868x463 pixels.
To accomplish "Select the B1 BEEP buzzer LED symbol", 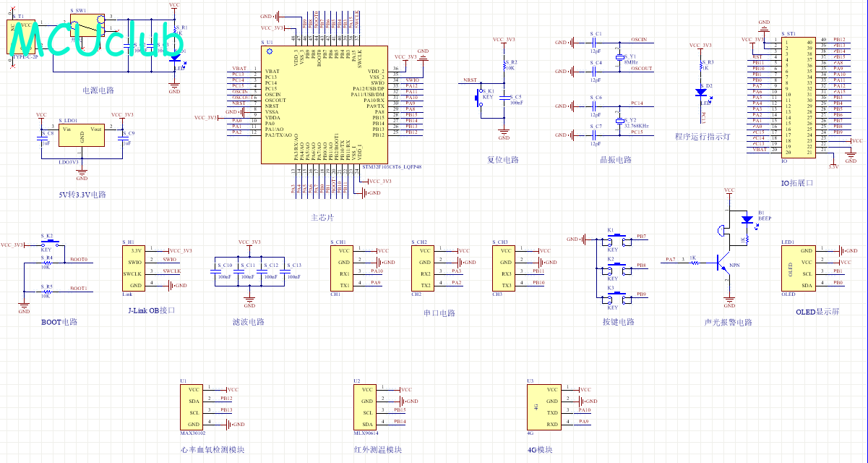I will (747, 219).
